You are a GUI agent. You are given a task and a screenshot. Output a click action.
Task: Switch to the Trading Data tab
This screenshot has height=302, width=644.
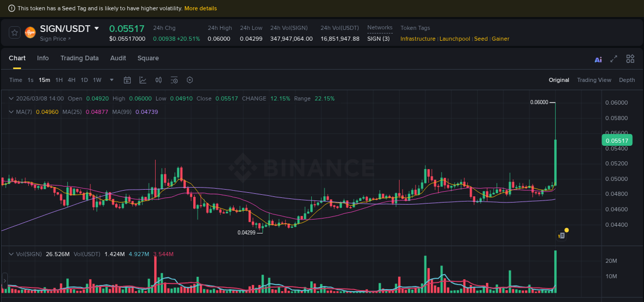tap(79, 58)
